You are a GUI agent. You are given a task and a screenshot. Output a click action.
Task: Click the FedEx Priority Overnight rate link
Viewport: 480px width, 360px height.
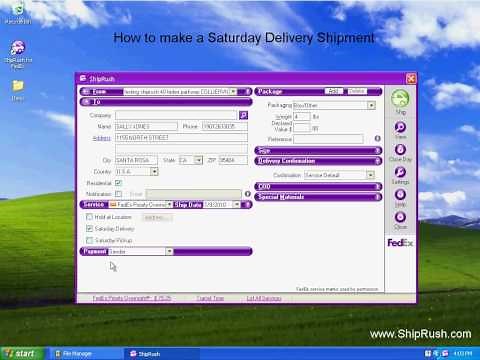(132, 298)
